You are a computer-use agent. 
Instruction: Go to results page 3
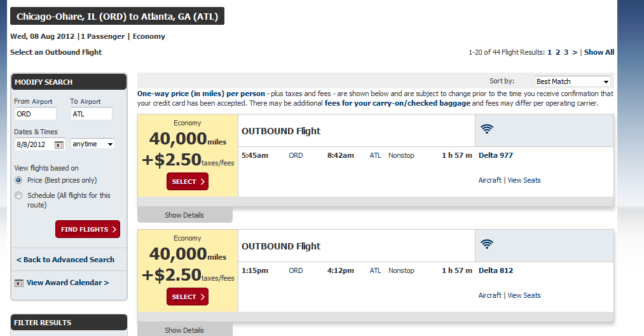(566, 52)
